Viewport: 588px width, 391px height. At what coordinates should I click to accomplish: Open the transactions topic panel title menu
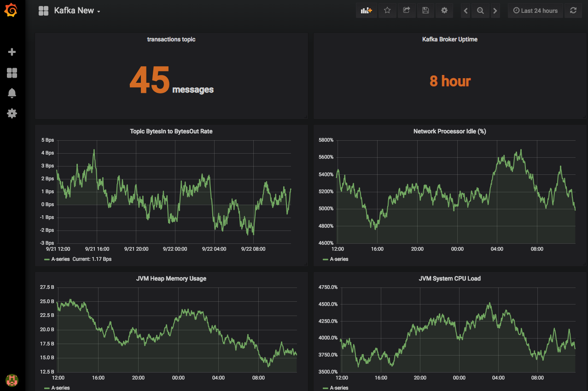(171, 40)
